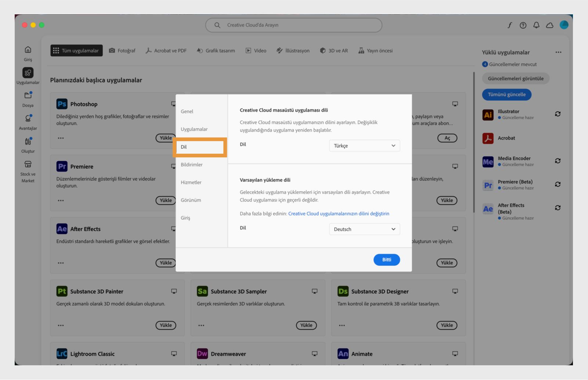The image size is (588, 380).
Task: Switch to Acrobat ve PDF category
Action: pos(166,51)
